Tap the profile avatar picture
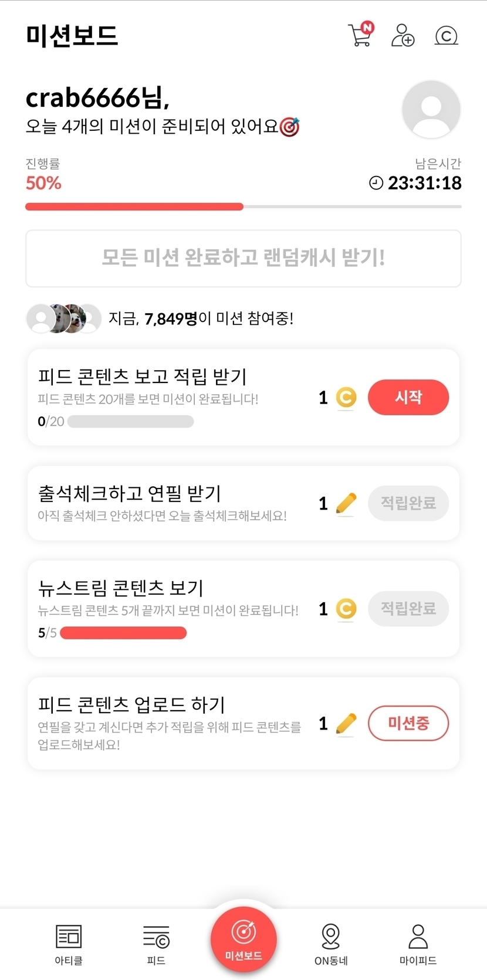The image size is (487, 980). [431, 110]
